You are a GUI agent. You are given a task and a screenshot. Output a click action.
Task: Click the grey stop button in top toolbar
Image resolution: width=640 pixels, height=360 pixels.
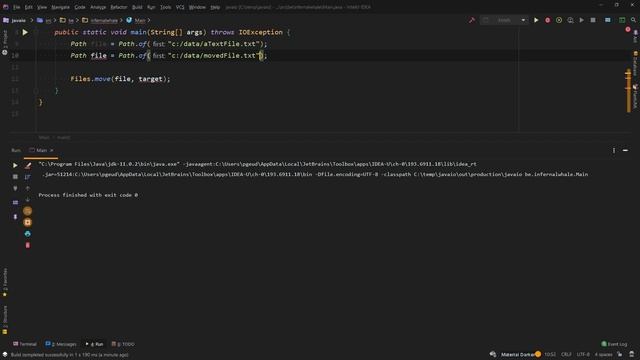[593, 20]
